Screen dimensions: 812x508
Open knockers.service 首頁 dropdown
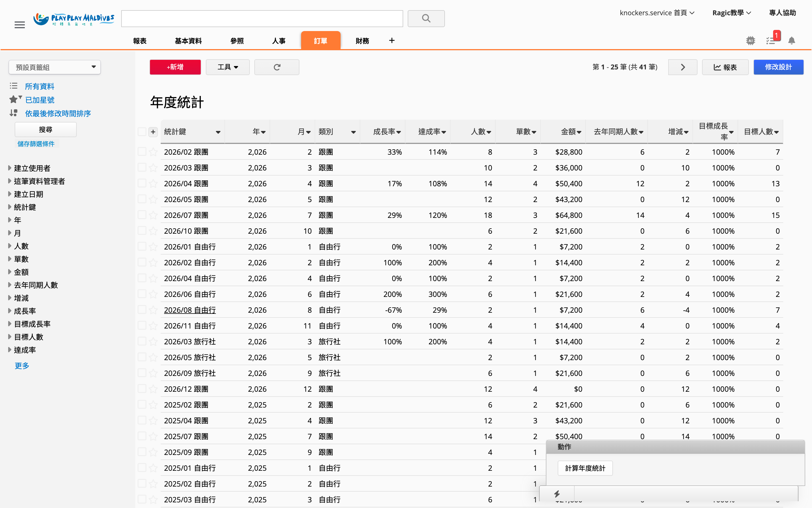coord(657,13)
